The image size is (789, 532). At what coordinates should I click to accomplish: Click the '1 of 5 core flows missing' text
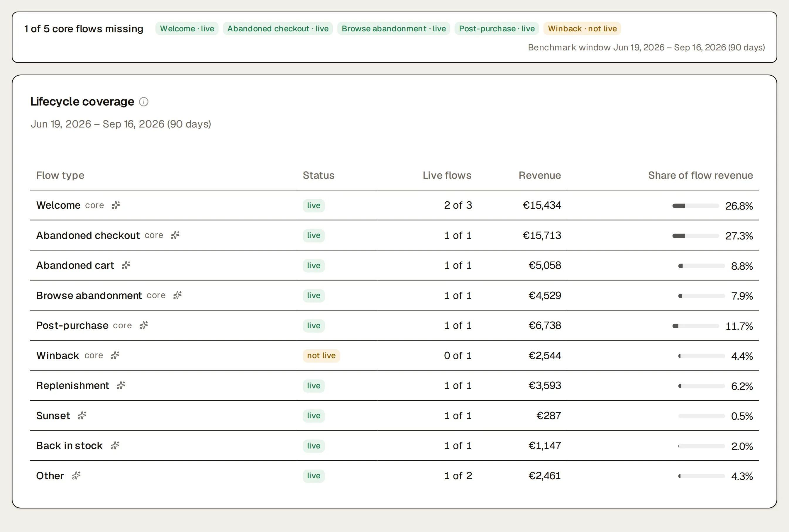84,29
